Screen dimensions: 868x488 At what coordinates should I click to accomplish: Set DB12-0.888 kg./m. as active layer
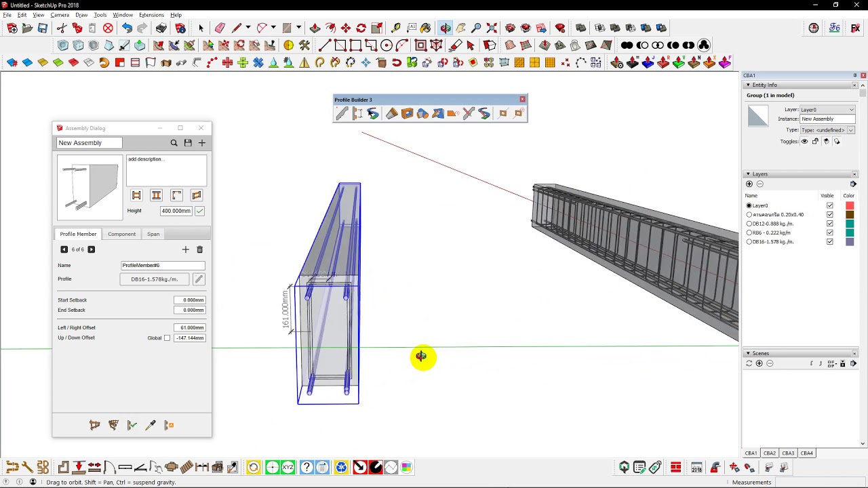click(749, 224)
